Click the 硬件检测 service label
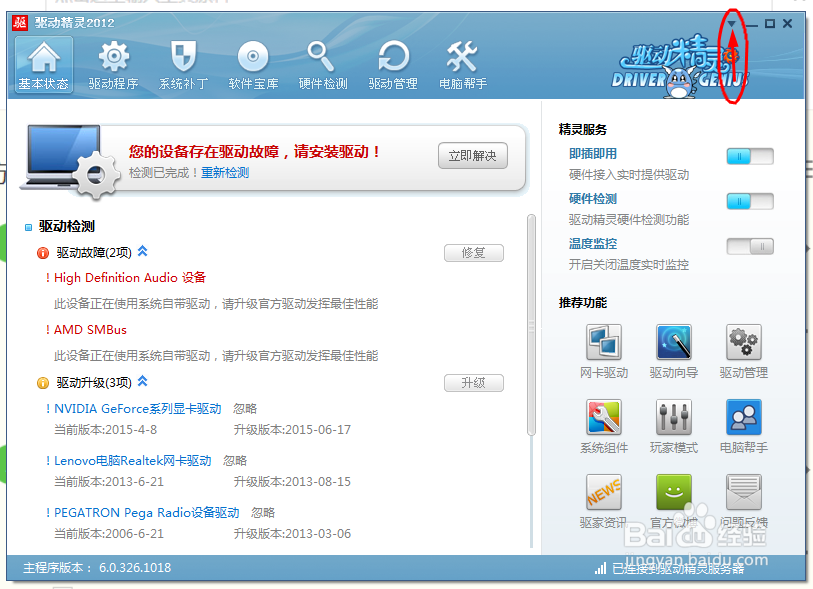Image resolution: width=813 pixels, height=589 pixels. coord(593,199)
